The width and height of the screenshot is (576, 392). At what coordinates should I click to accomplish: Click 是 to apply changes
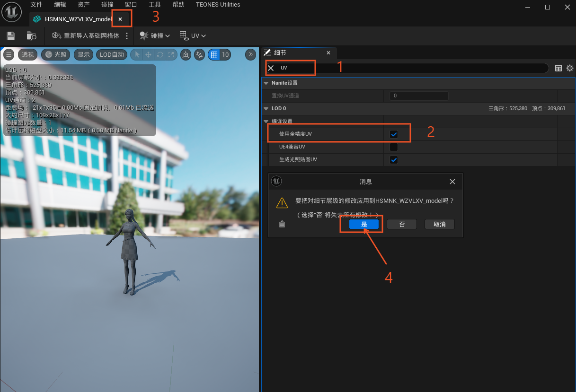[x=364, y=224]
